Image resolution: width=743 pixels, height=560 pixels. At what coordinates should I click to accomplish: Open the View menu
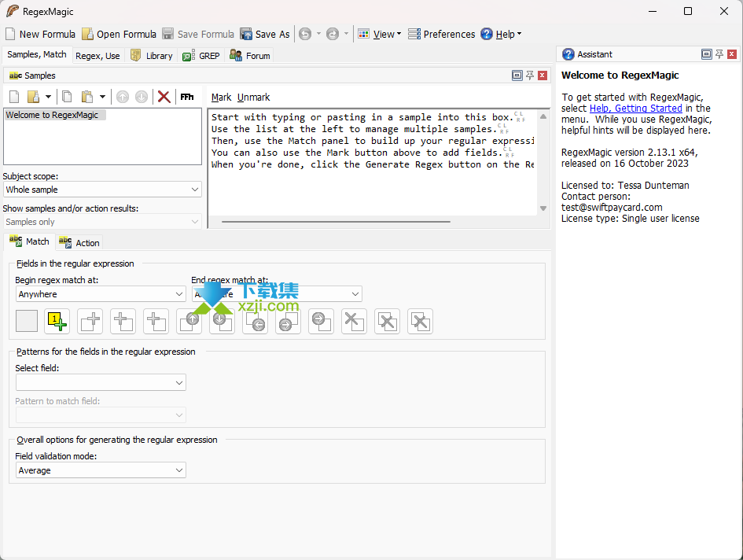(380, 34)
